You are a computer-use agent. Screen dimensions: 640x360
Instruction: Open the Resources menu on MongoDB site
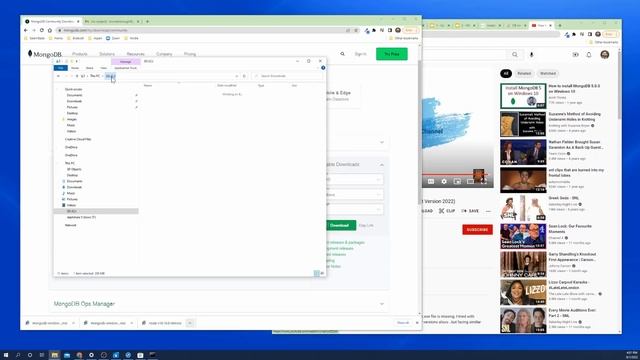pyautogui.click(x=136, y=54)
